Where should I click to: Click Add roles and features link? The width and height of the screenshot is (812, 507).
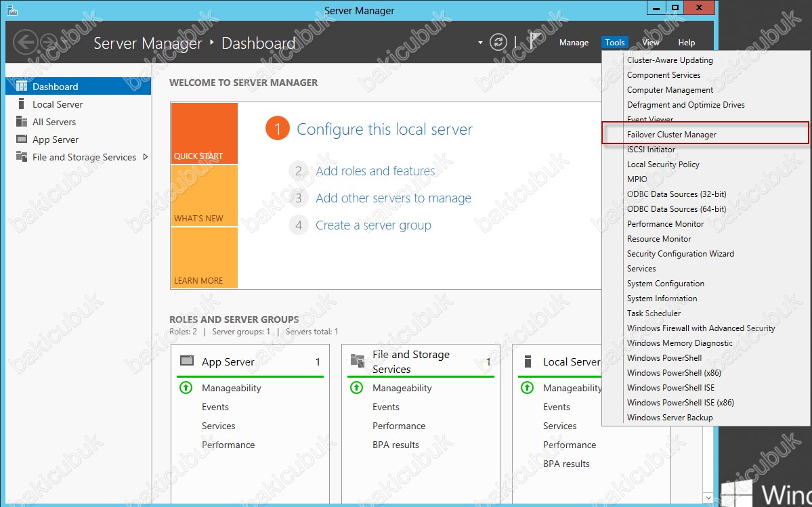coord(375,171)
